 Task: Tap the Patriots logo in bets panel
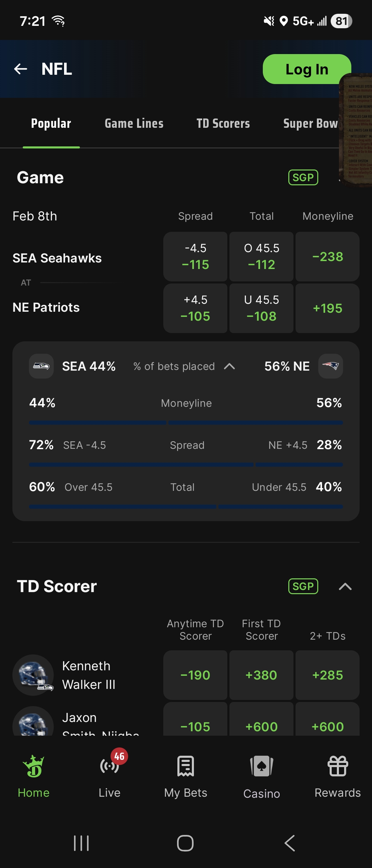(x=331, y=366)
